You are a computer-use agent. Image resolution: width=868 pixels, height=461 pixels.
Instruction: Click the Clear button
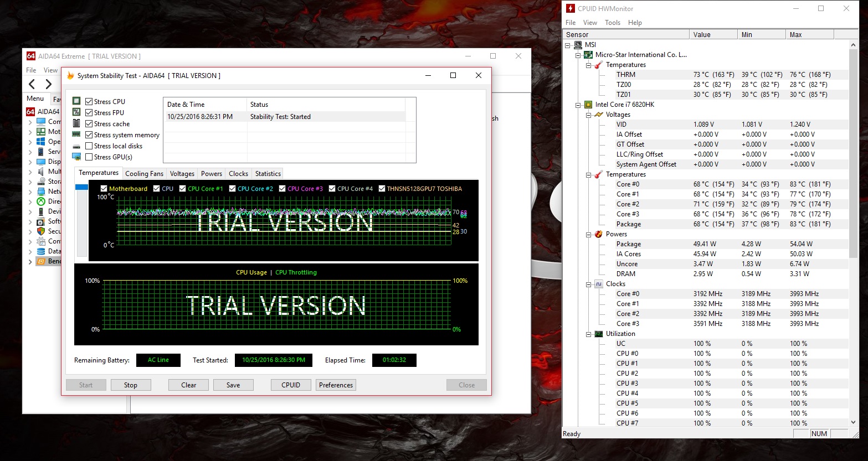(x=189, y=385)
